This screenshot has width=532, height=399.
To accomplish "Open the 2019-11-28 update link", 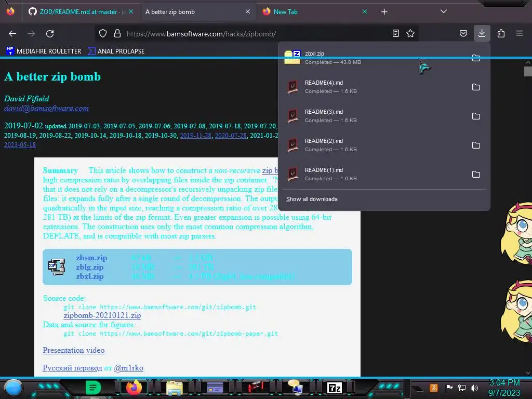I will (196, 136).
